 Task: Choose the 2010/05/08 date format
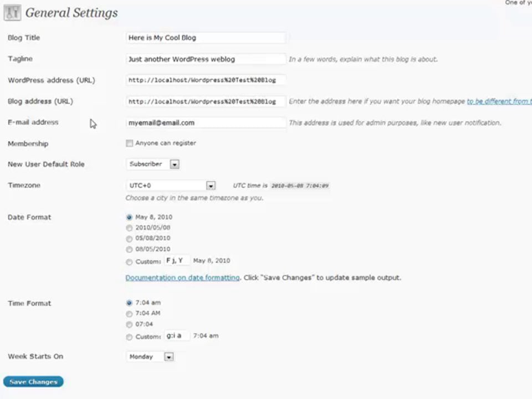pos(129,228)
